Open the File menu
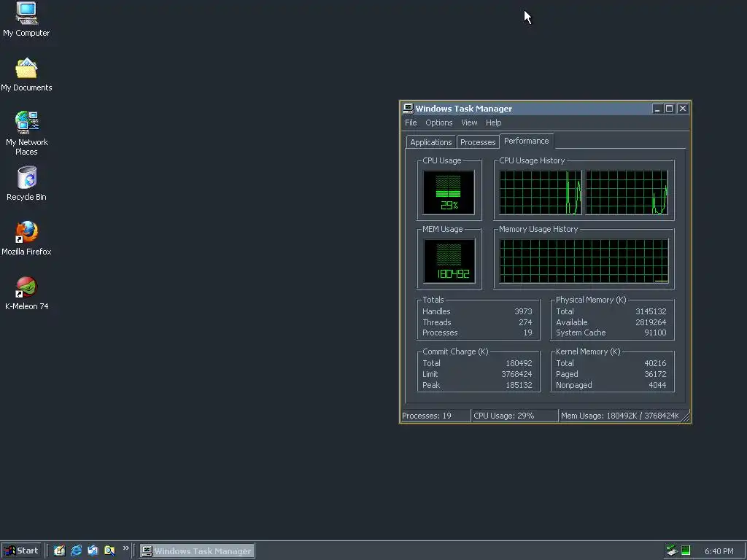The height and width of the screenshot is (560, 747). pyautogui.click(x=411, y=122)
